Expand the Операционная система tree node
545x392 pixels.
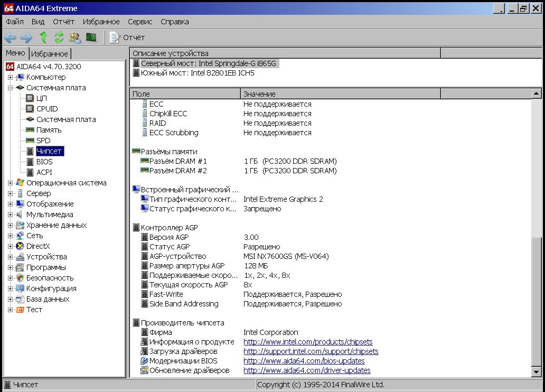tap(10, 183)
